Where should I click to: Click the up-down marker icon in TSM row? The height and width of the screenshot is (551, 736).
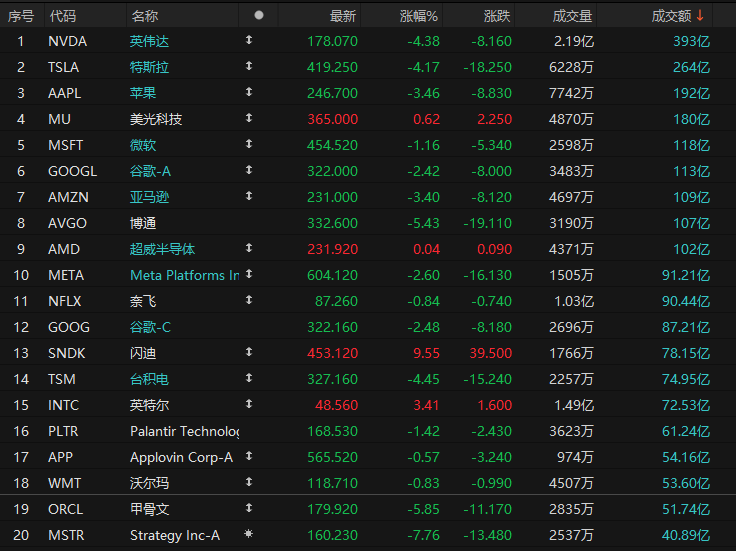249,378
